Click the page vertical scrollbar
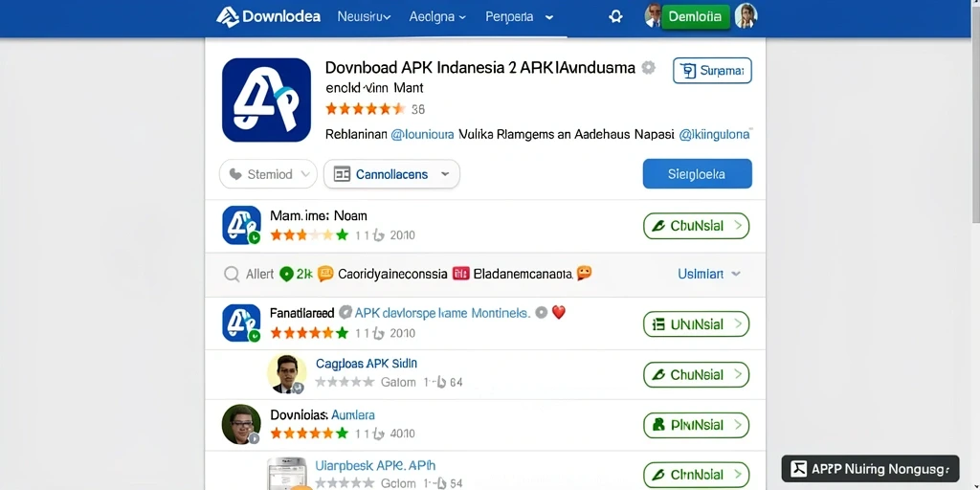 975,113
